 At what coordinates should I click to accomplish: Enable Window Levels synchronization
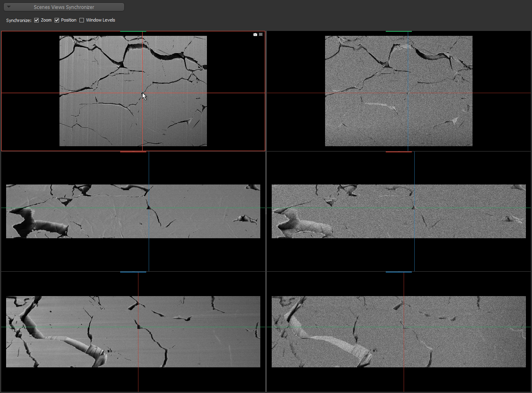pyautogui.click(x=82, y=20)
